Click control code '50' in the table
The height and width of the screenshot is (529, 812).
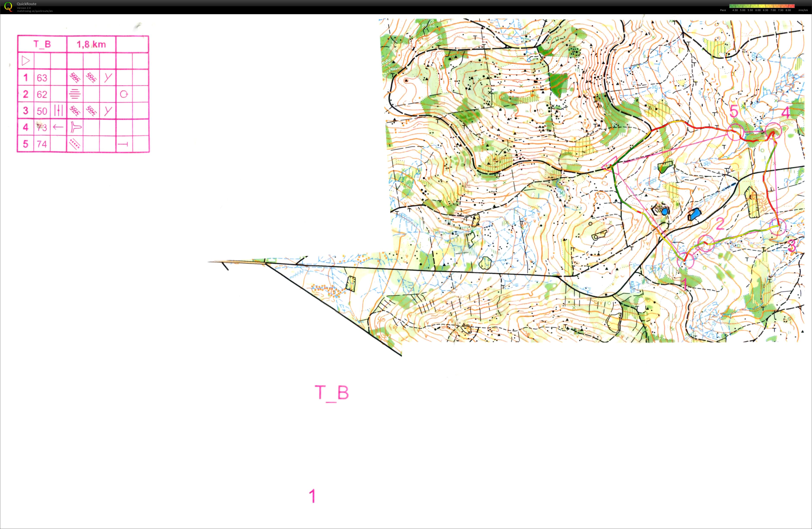(42, 111)
